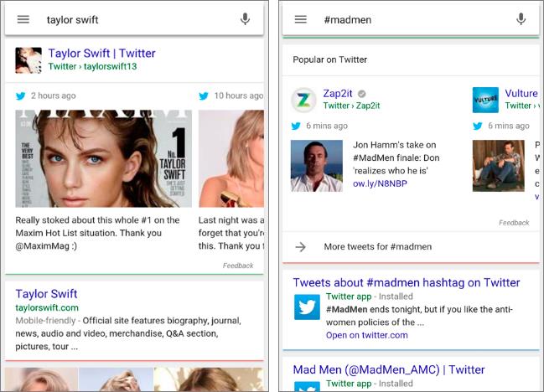Click taylorswift.com green URL
The image size is (544, 392).
click(x=47, y=307)
